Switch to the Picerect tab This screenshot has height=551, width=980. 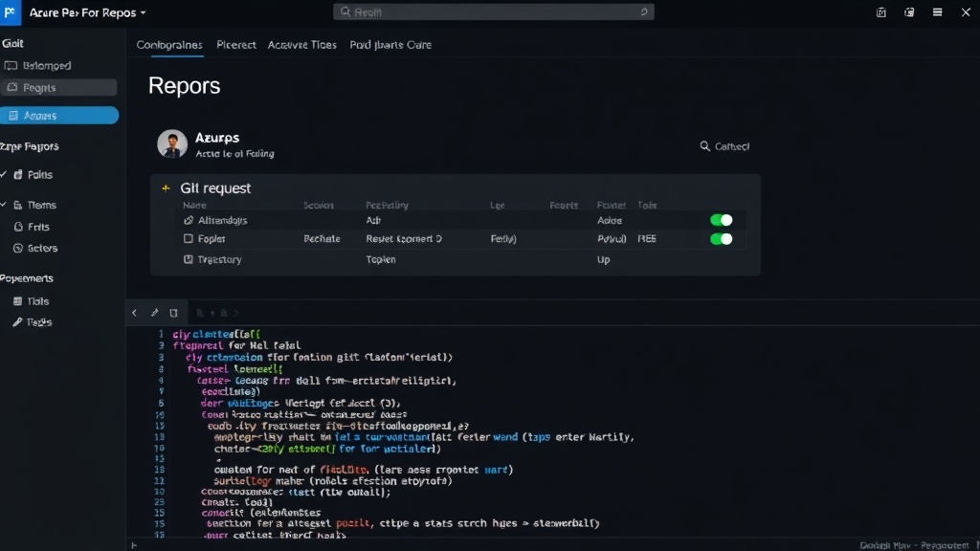[236, 45]
